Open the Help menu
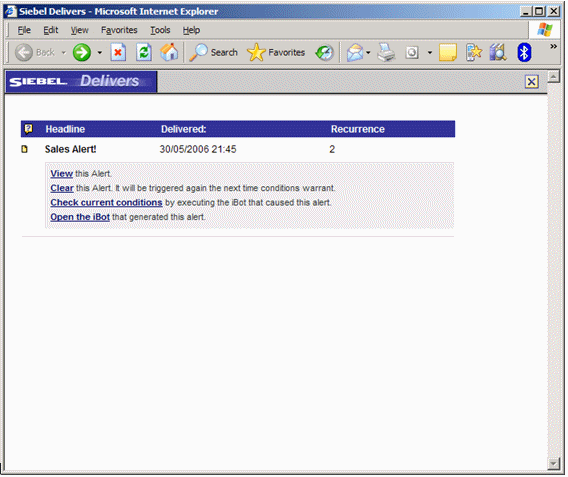 coord(191,30)
